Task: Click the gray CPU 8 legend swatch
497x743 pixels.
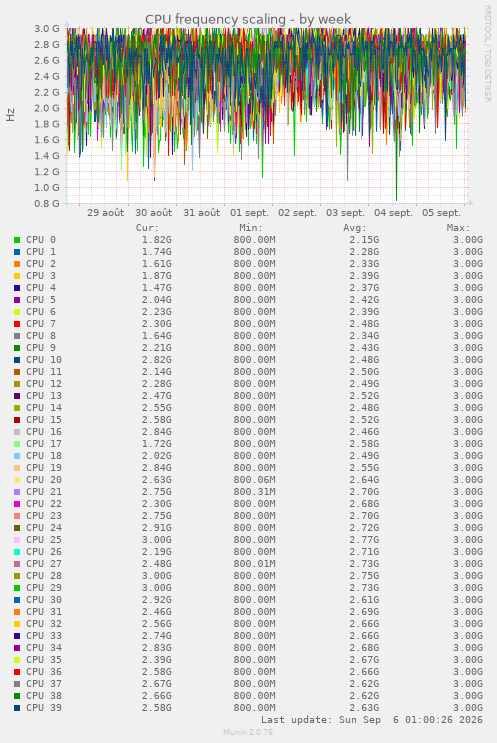Action: click(17, 336)
